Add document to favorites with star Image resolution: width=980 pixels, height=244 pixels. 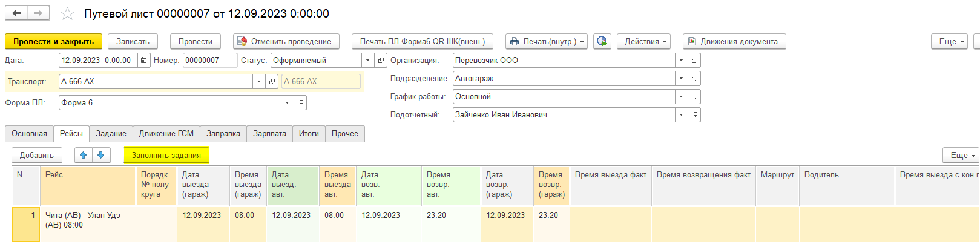click(68, 14)
